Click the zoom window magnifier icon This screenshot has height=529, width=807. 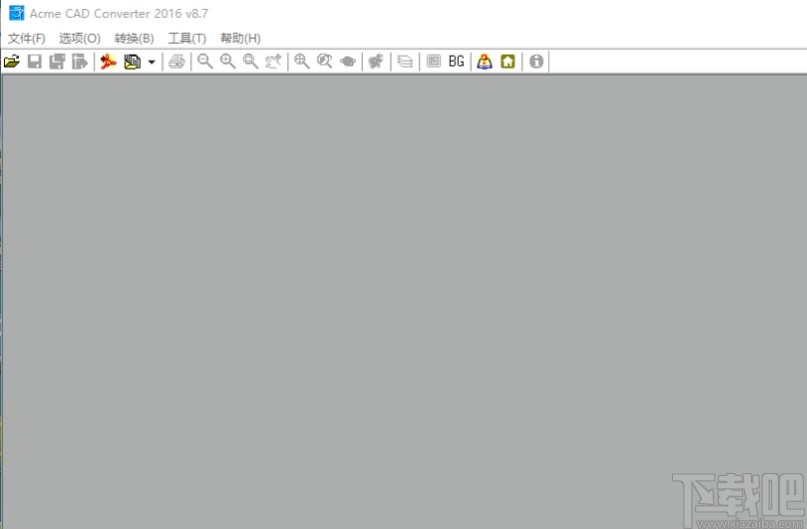click(250, 62)
